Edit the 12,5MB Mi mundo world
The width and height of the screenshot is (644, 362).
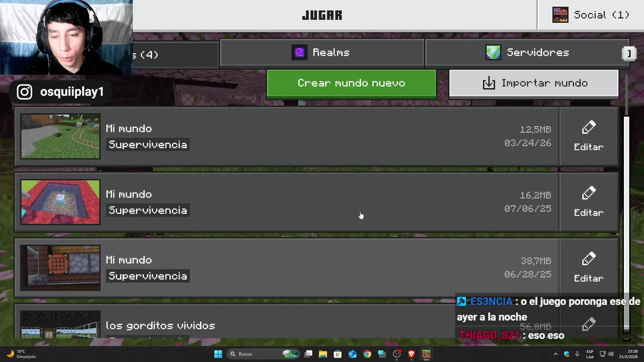(x=589, y=136)
